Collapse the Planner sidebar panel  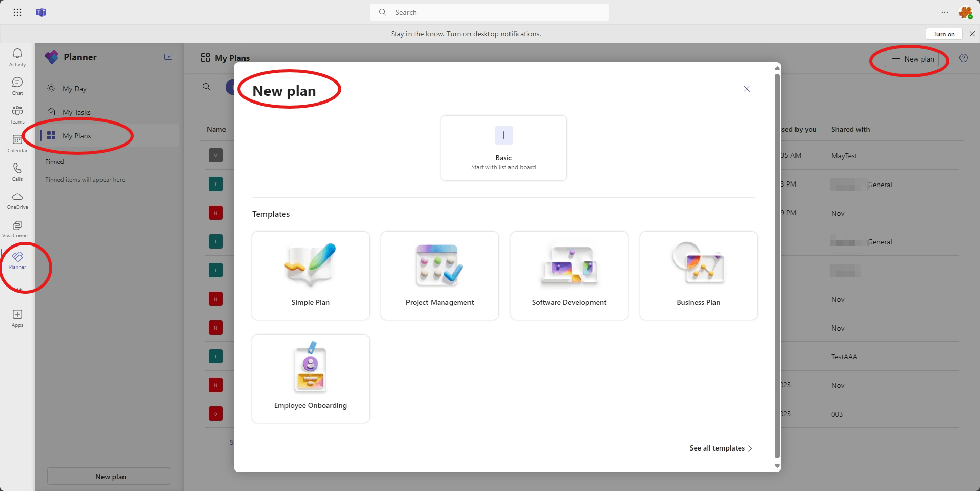pos(168,57)
